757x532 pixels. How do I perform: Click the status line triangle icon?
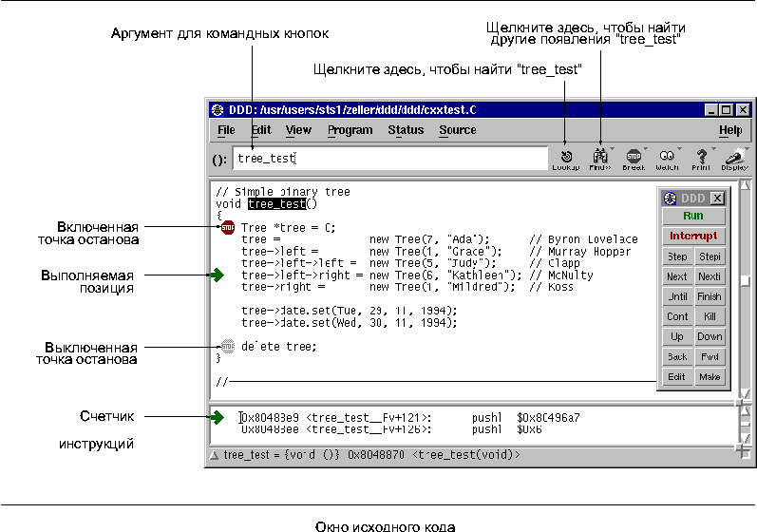point(214,455)
